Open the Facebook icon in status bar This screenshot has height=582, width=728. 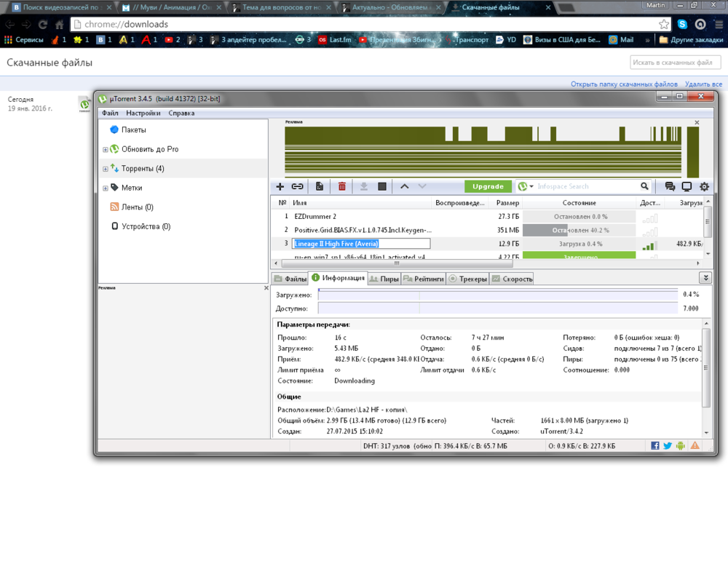[655, 446]
